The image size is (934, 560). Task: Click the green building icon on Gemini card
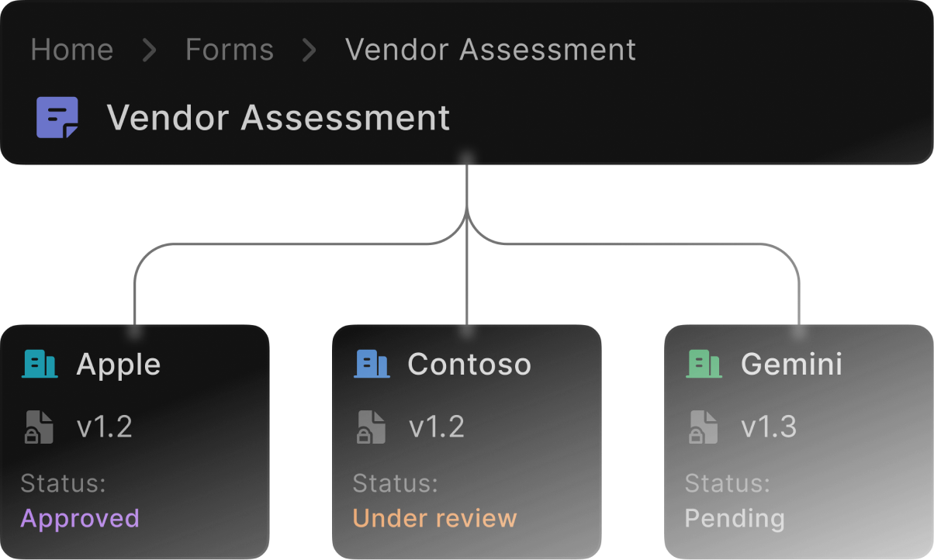704,364
